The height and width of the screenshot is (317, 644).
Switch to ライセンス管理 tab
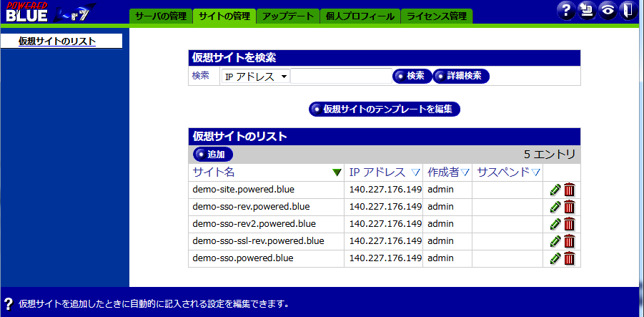click(x=437, y=16)
